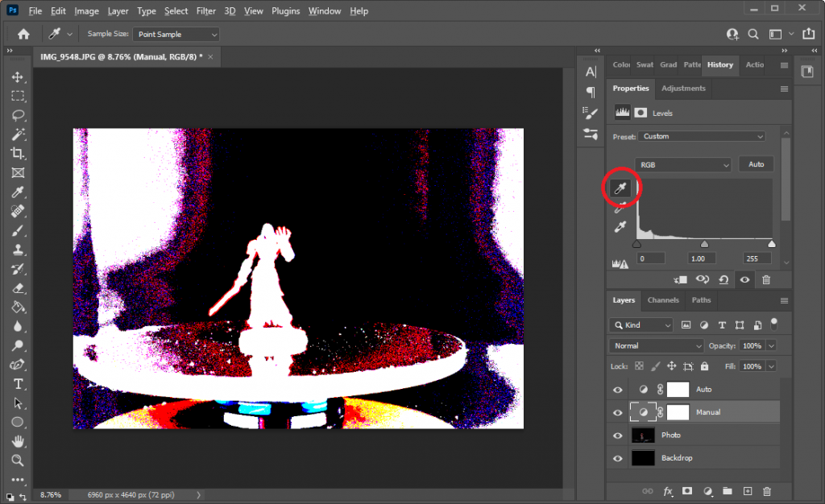
Task: Hide the Photo layer
Action: (617, 435)
